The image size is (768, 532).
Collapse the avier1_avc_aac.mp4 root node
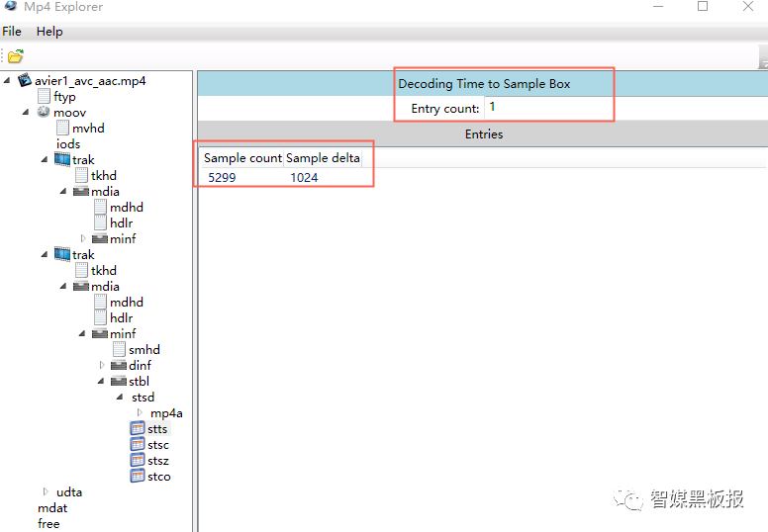[7, 80]
